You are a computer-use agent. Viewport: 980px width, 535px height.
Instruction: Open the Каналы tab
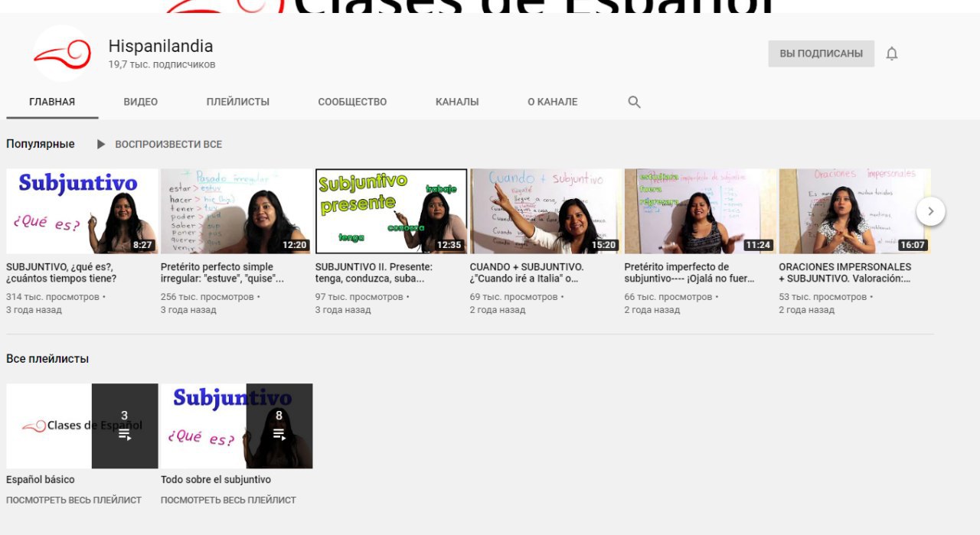(457, 102)
